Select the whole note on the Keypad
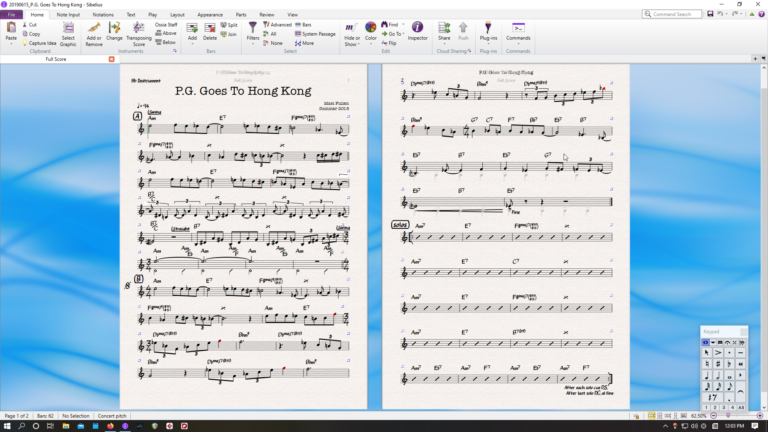 point(729,375)
